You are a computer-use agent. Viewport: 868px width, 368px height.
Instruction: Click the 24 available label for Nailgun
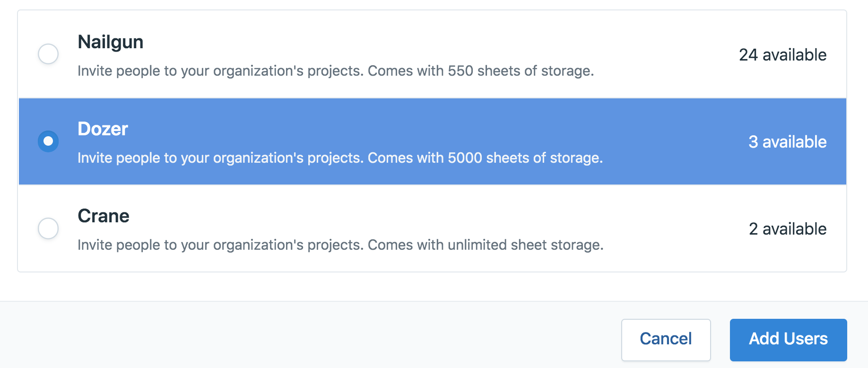(x=783, y=55)
